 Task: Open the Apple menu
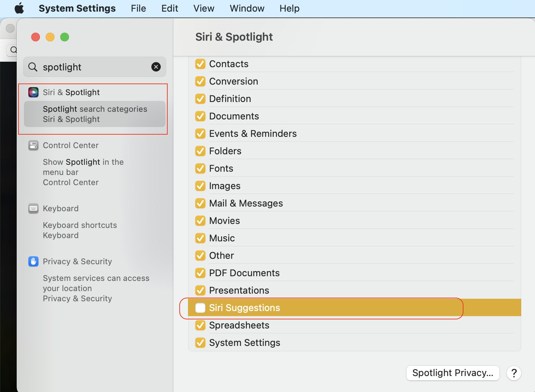(x=19, y=8)
